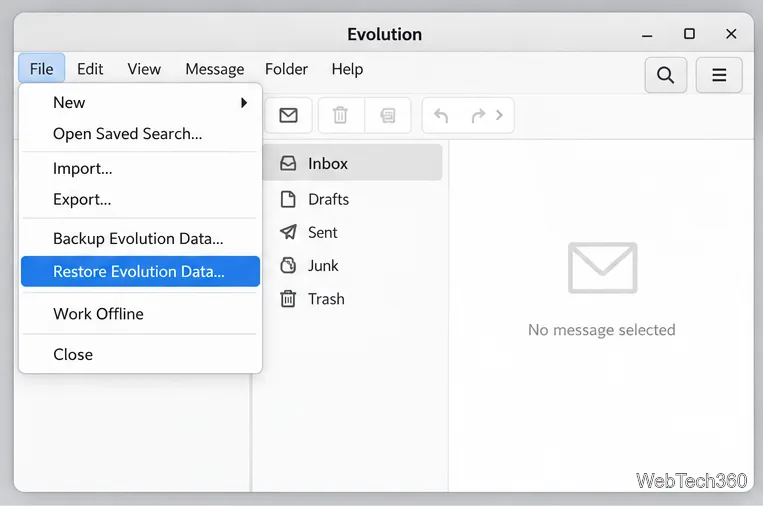Open the Folder menu
The height and width of the screenshot is (507, 763).
point(286,69)
